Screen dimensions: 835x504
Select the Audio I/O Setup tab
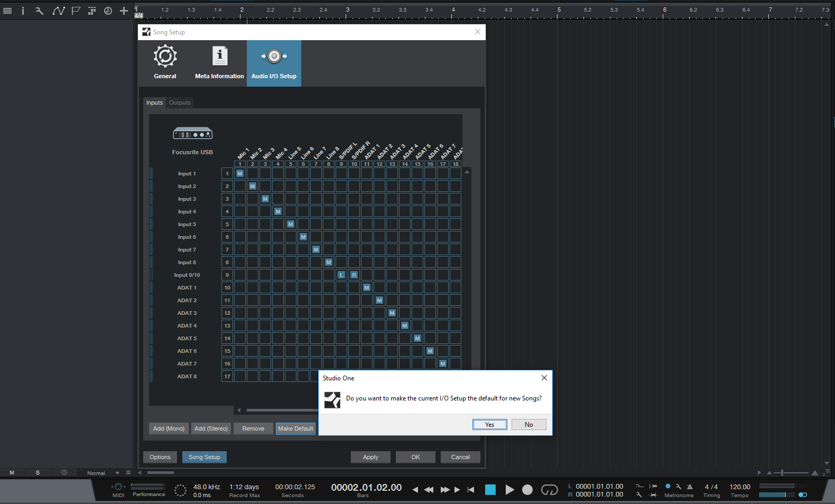[x=274, y=63]
